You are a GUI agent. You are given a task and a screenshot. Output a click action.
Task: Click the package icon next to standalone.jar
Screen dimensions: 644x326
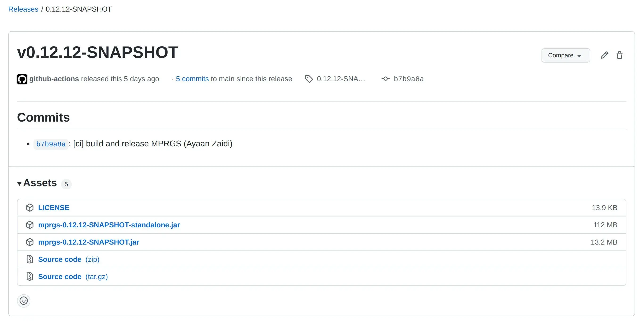point(30,224)
